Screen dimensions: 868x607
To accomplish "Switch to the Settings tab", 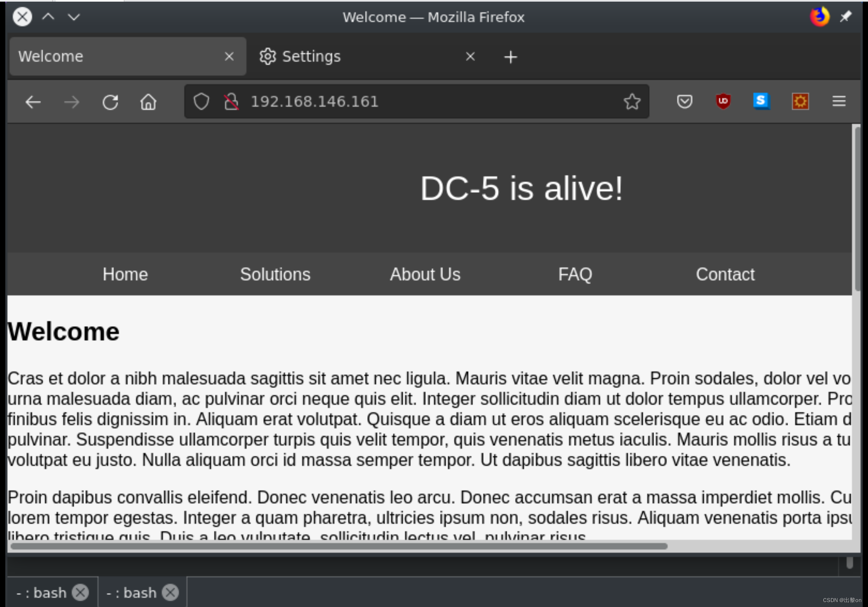I will click(x=311, y=56).
